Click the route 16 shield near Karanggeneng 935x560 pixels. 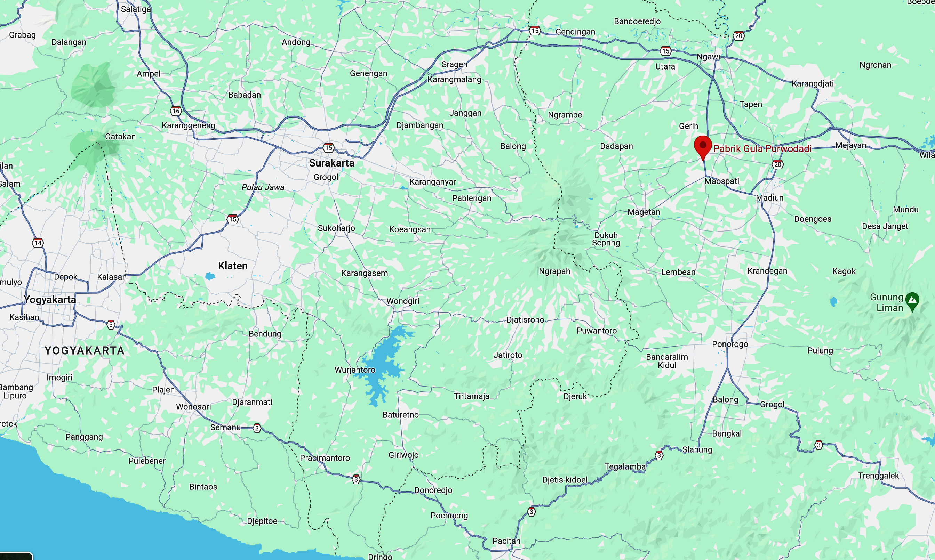(176, 111)
